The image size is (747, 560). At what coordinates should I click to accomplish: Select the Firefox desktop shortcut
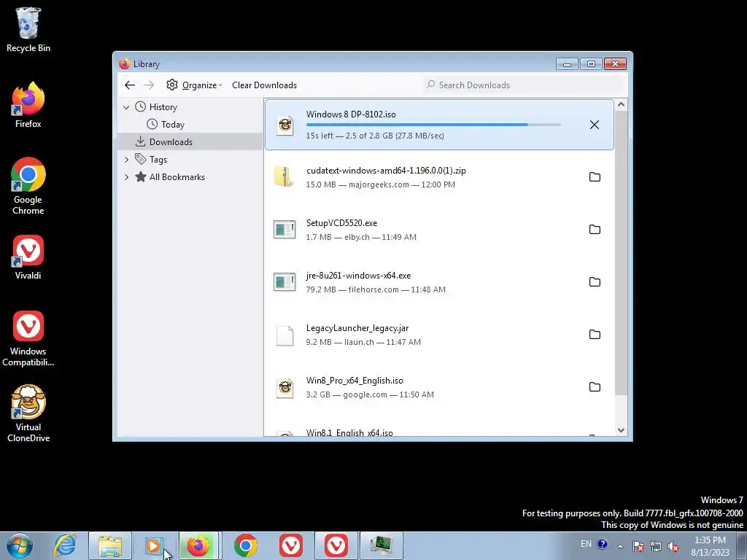click(28, 105)
